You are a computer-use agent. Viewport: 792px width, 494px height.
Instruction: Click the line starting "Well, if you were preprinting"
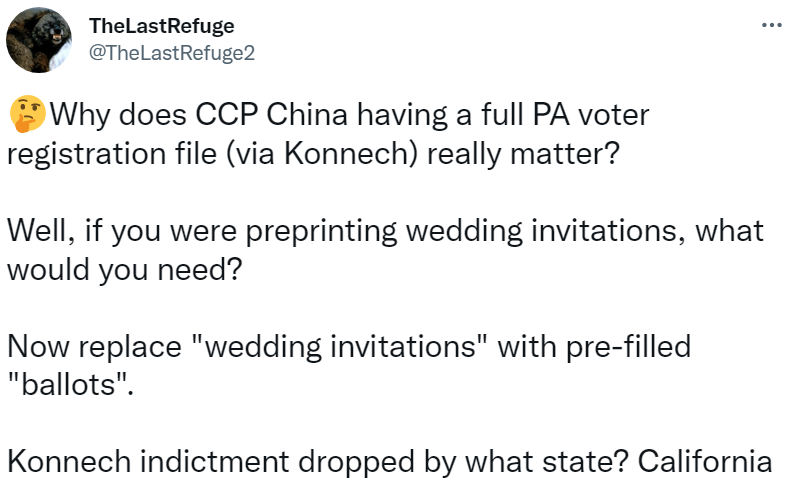pos(385,233)
